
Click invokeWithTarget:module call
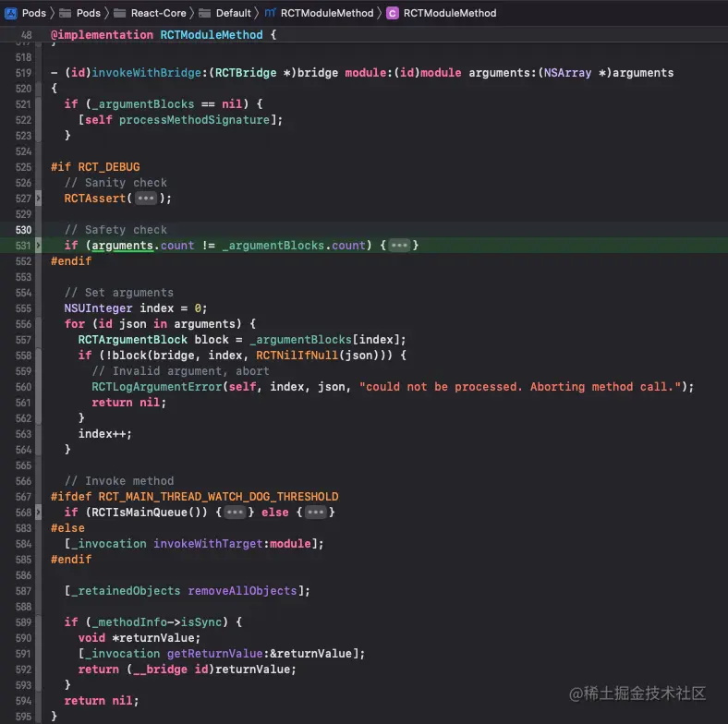coord(232,544)
